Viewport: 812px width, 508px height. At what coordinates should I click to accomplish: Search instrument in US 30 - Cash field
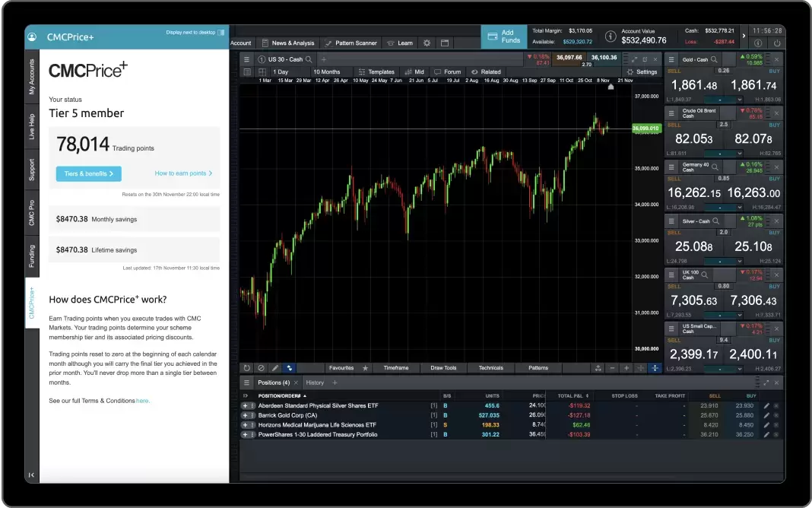coord(309,59)
